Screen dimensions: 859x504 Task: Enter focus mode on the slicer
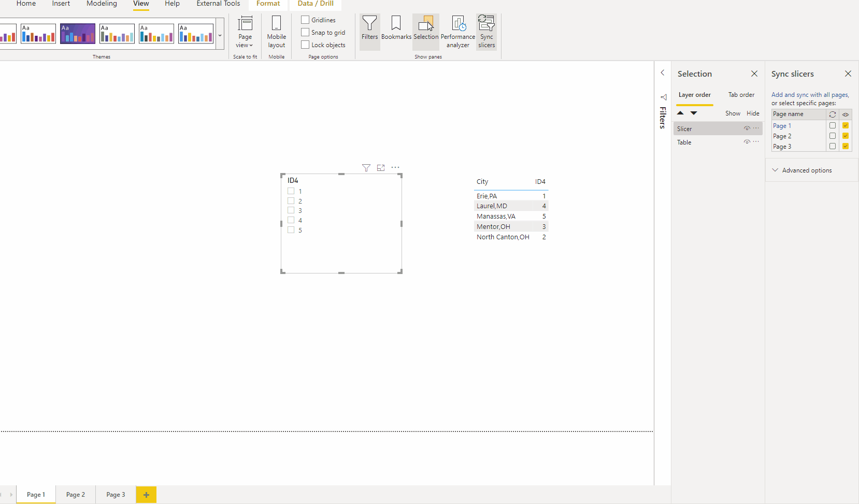click(x=381, y=168)
